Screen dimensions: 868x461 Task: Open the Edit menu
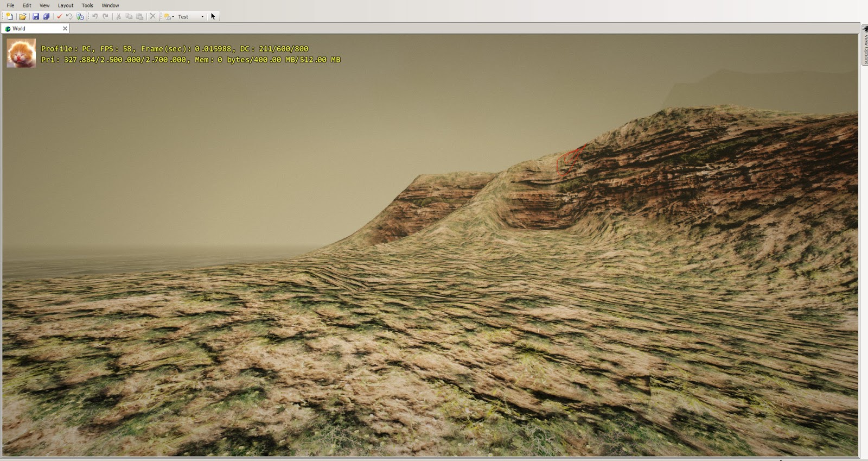(x=27, y=5)
